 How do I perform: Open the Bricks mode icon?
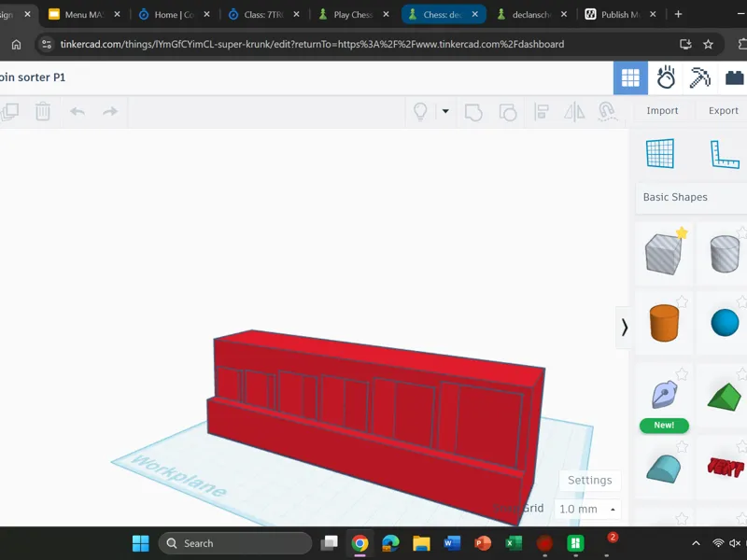(735, 77)
